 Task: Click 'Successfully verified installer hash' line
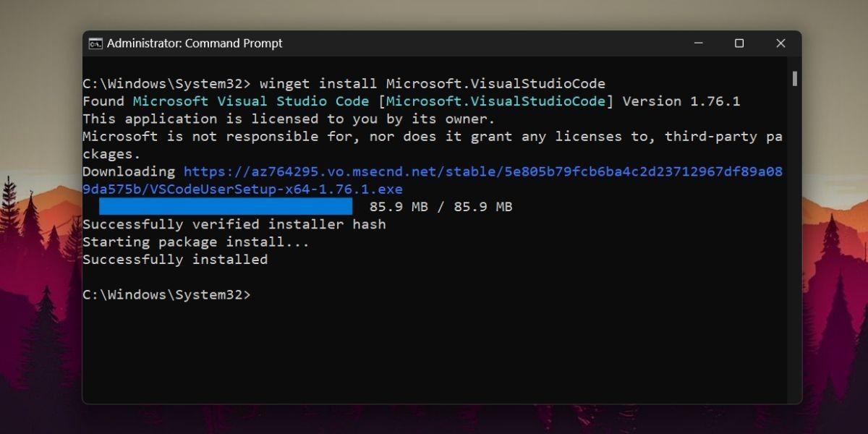pos(234,224)
